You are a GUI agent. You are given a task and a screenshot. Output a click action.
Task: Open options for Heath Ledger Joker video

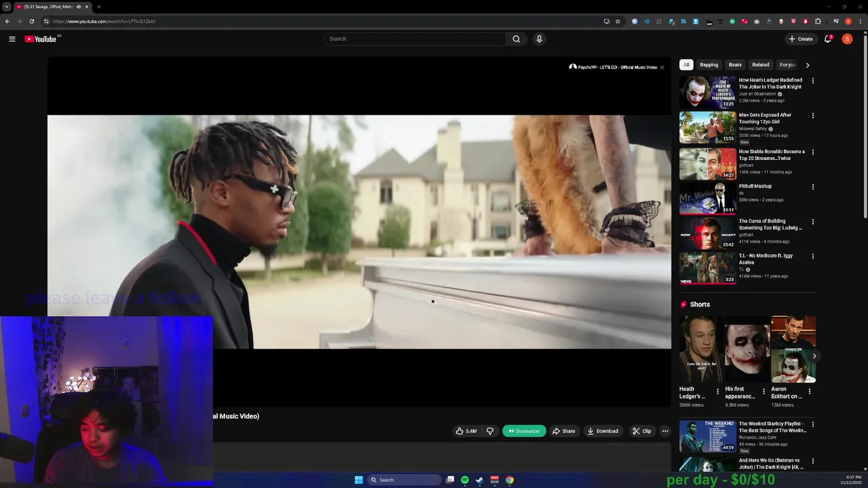tap(812, 81)
